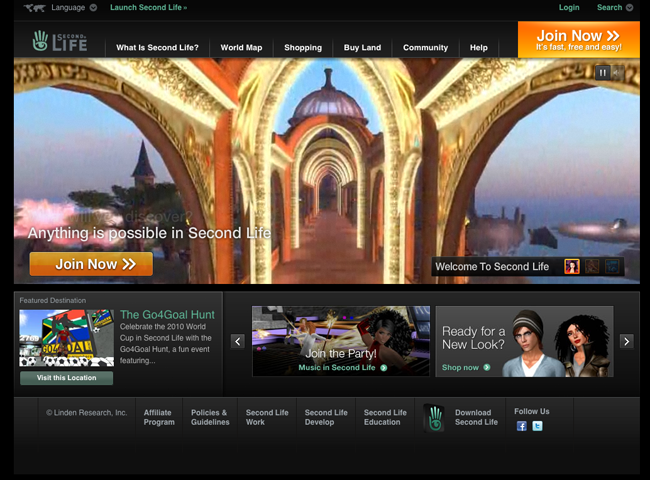Open the Twitter follow icon
This screenshot has width=650, height=480.
click(537, 426)
